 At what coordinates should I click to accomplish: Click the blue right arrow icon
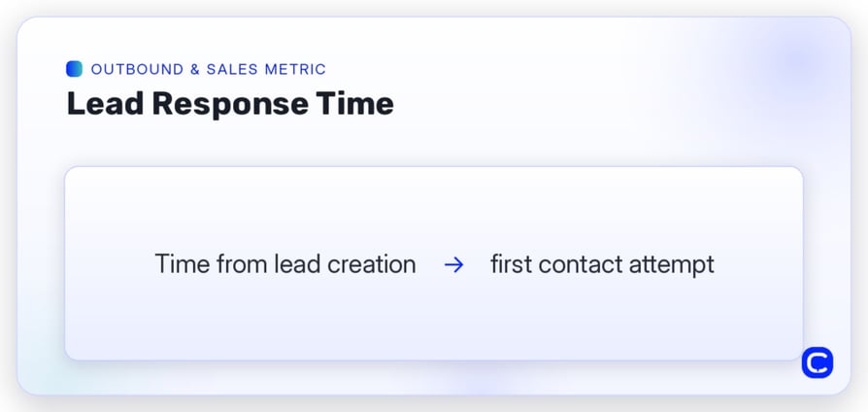coord(453,265)
